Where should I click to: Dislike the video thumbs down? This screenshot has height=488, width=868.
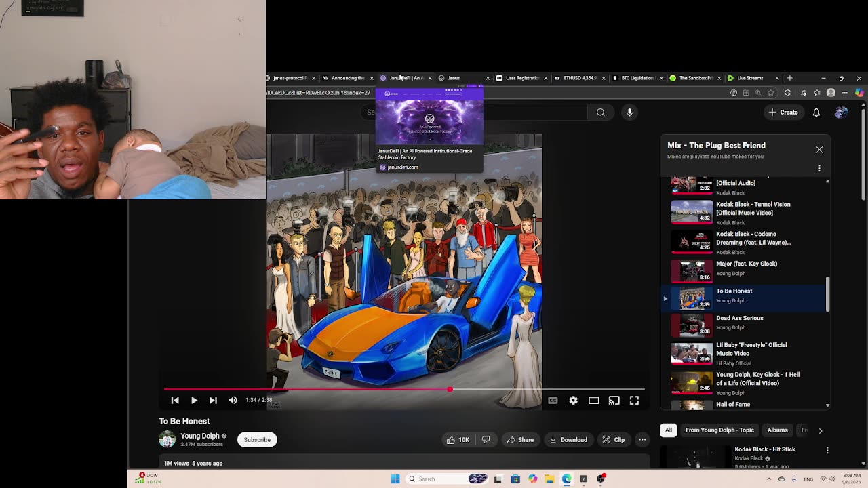point(486,439)
